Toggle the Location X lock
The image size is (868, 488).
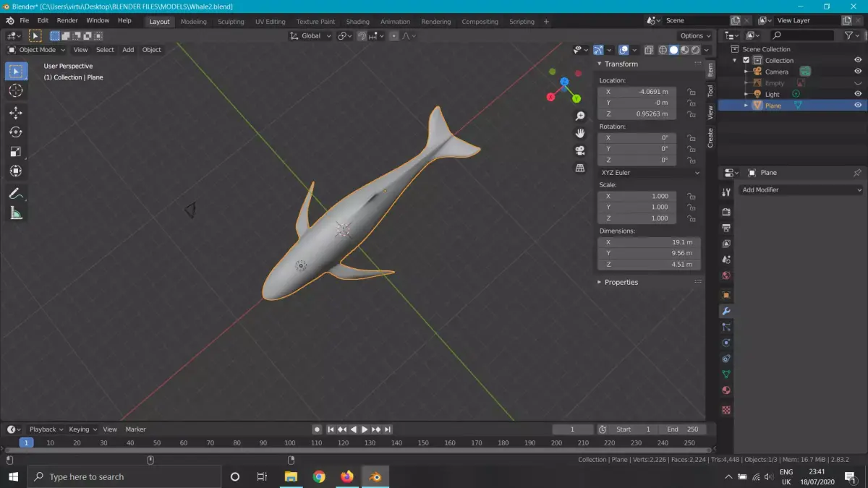(x=692, y=92)
